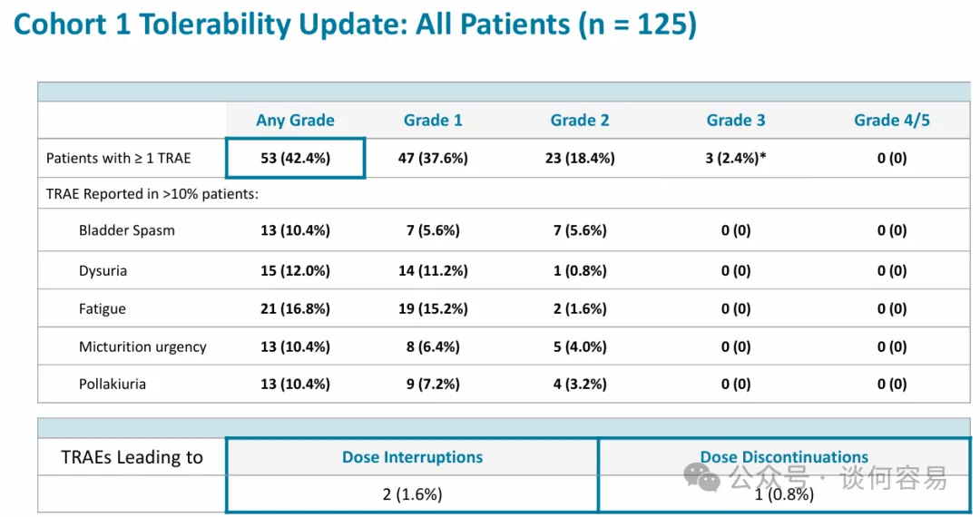Click the Micturition urgency row label
Viewport: 980px width, 517px height.
[x=142, y=346]
